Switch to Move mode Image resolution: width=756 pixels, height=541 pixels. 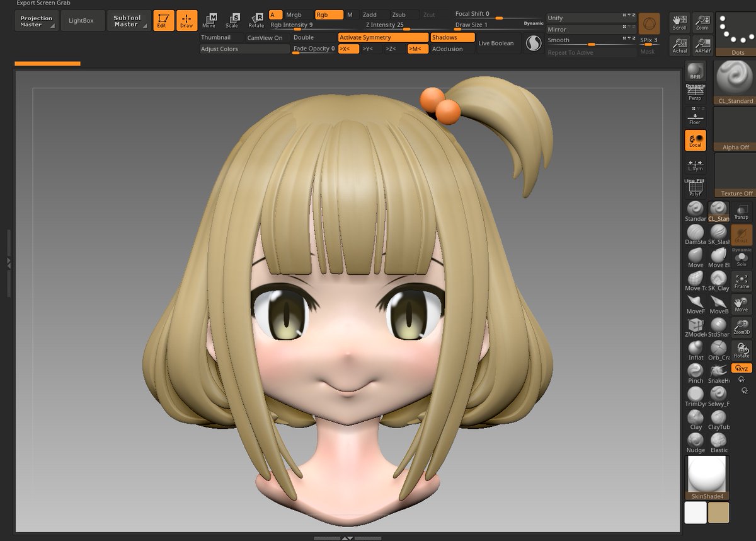(209, 20)
